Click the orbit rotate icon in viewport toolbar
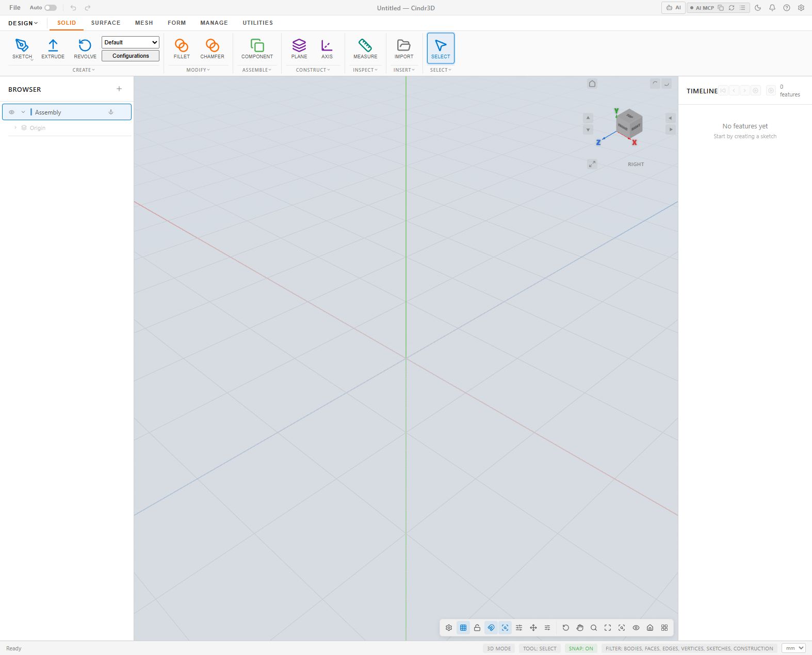812x655 pixels. (x=566, y=628)
